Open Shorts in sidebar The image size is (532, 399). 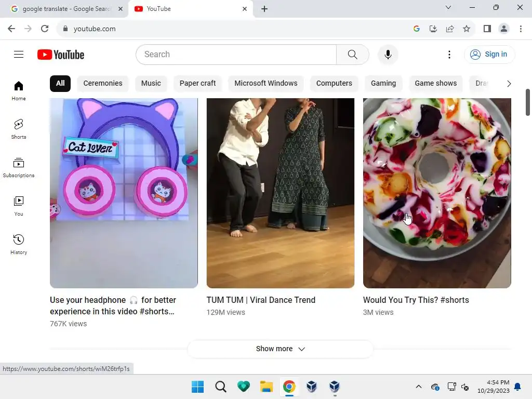point(19,129)
